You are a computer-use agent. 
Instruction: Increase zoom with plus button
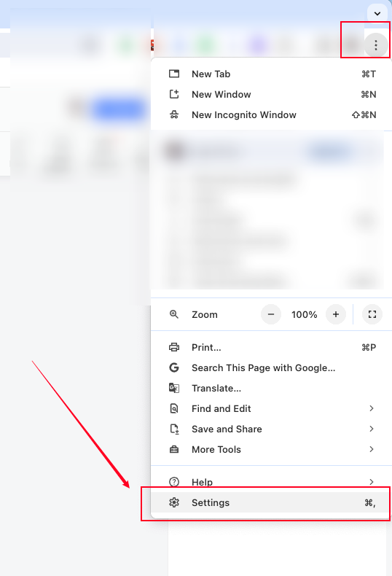[x=335, y=314]
